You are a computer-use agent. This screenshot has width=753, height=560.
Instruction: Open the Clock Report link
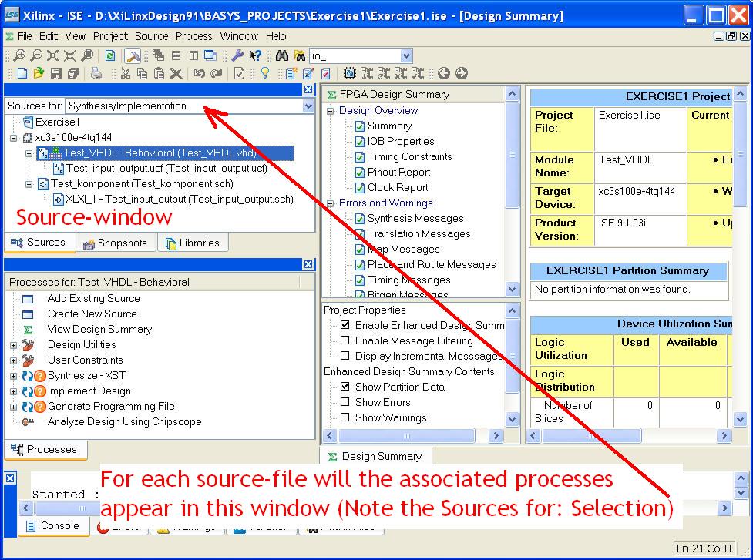(398, 187)
